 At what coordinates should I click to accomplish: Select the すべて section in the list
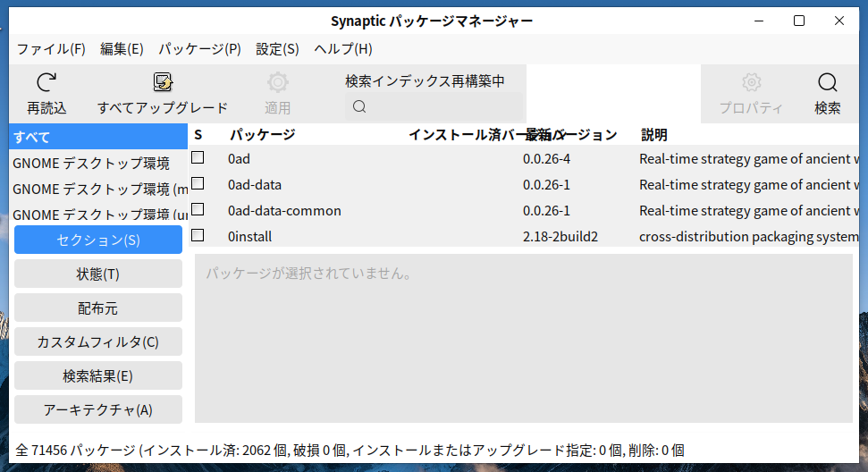[98, 137]
